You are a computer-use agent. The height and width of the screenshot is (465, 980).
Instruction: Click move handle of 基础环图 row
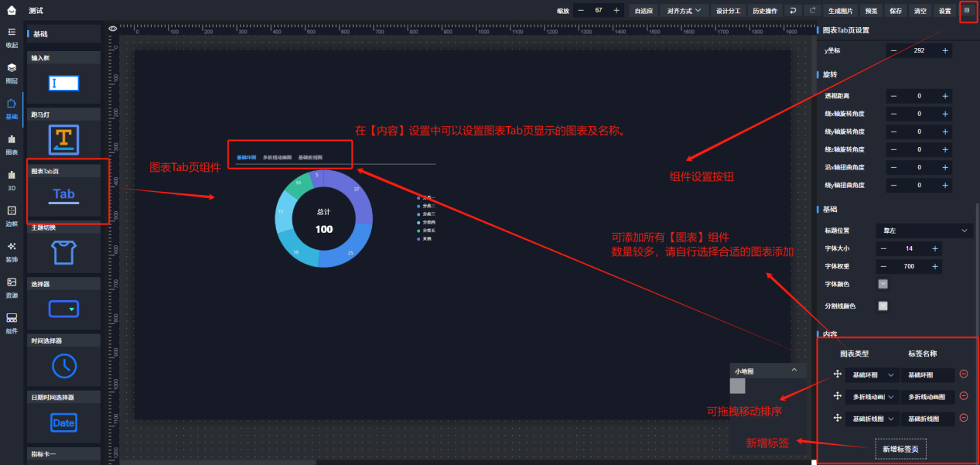(837, 374)
